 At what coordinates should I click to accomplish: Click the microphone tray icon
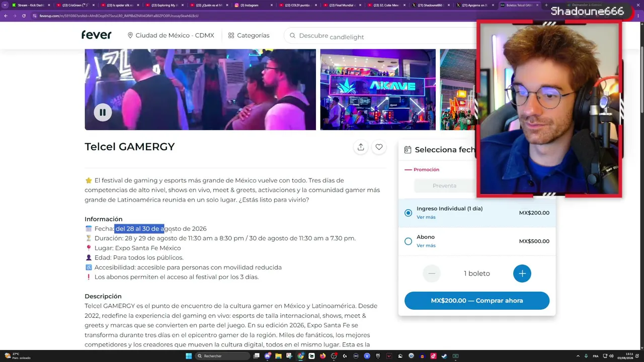(586, 356)
